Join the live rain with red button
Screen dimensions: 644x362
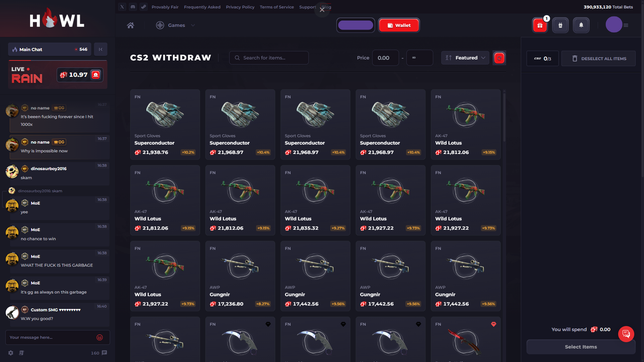96,75
